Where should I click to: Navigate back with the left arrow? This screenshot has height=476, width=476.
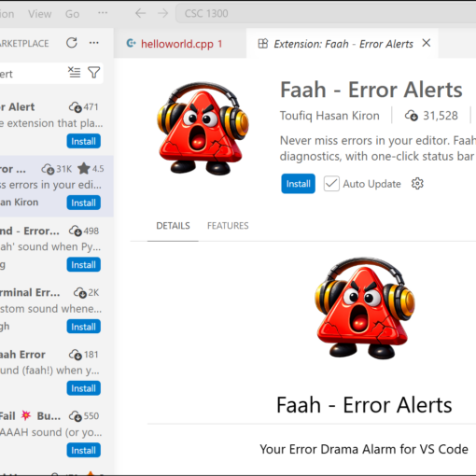coord(140,13)
